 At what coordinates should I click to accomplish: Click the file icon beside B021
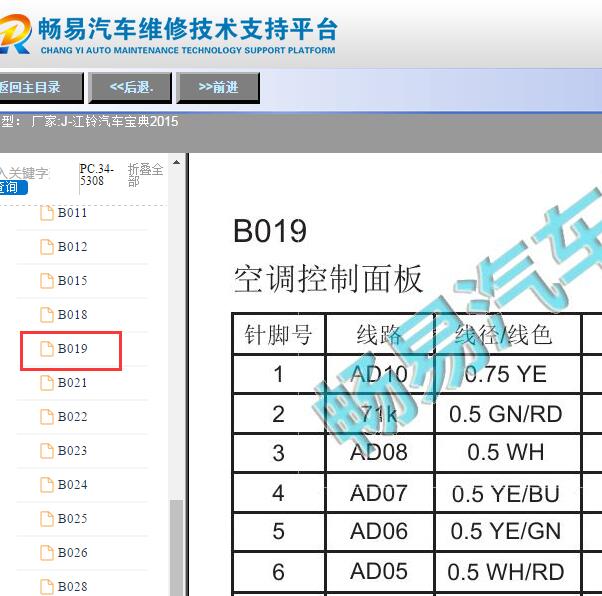click(x=47, y=383)
